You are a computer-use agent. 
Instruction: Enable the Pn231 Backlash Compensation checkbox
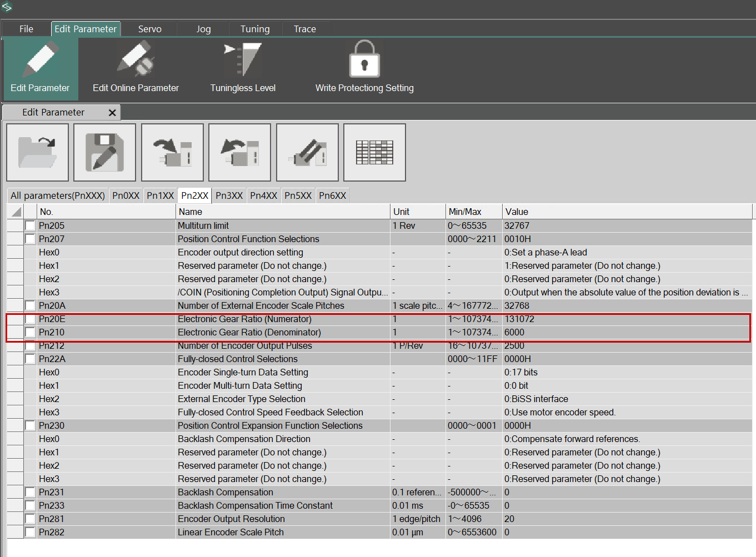pos(30,493)
